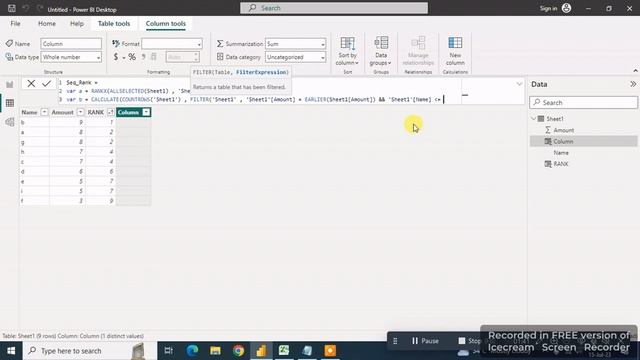
Task: Click the title bar Search box
Action: pyautogui.click(x=334, y=8)
